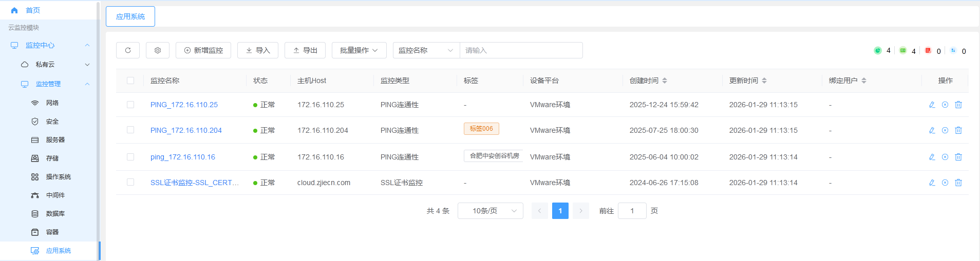Open 网络 in sidebar menu
980x261 pixels.
click(x=52, y=103)
